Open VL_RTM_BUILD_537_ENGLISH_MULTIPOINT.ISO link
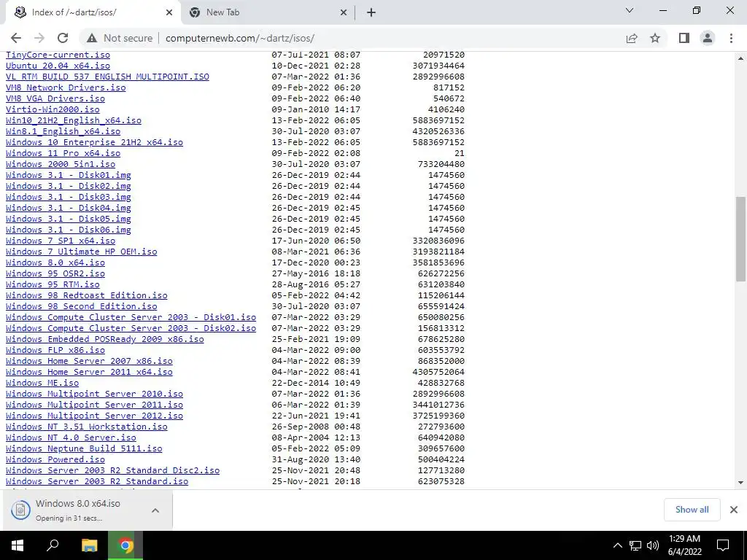 point(107,77)
